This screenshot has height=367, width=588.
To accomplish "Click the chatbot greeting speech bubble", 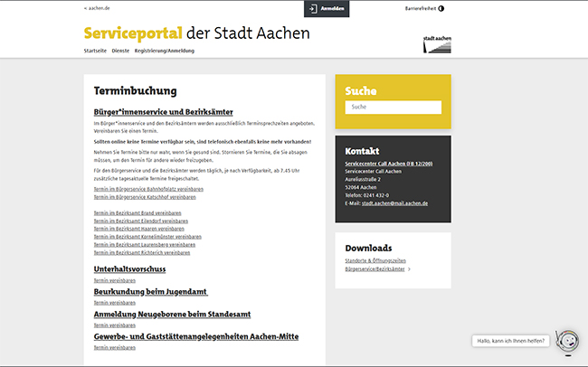I will (511, 341).
